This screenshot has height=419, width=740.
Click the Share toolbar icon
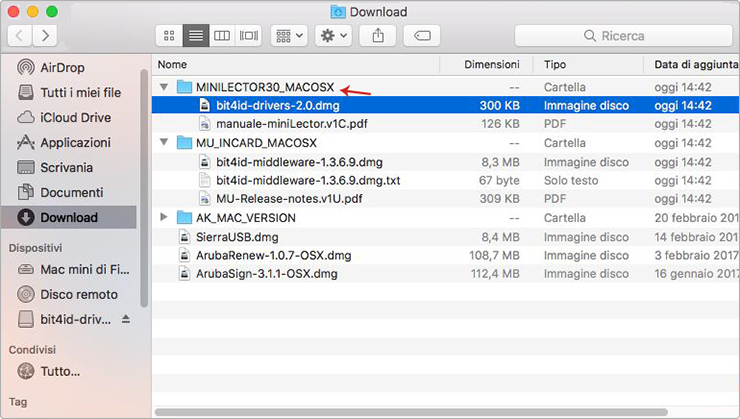coord(378,36)
